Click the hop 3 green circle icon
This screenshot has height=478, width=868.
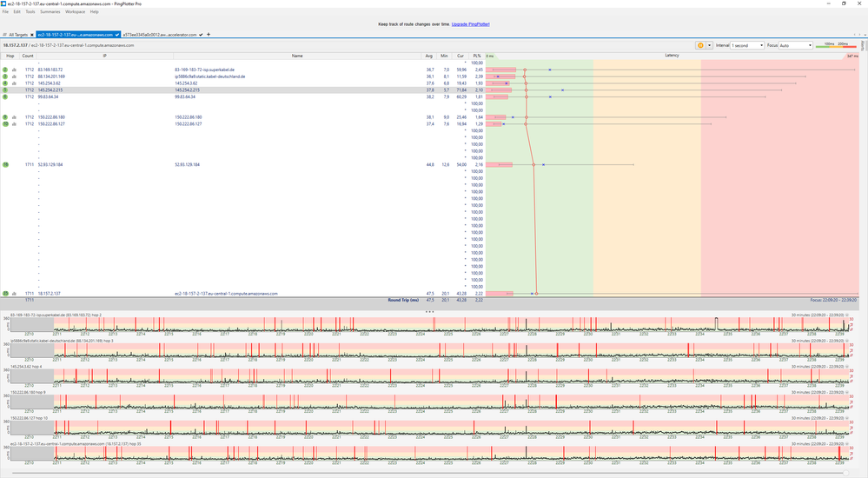pyautogui.click(x=5, y=76)
